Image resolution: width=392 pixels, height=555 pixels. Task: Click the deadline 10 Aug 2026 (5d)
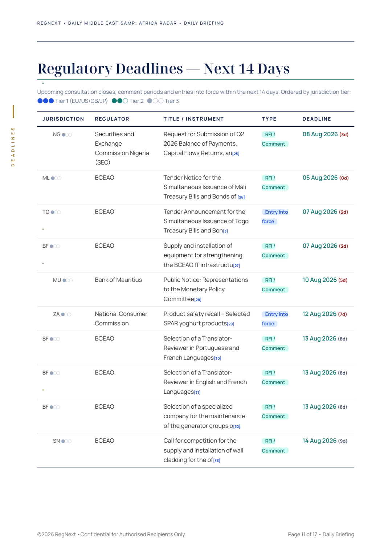(325, 280)
